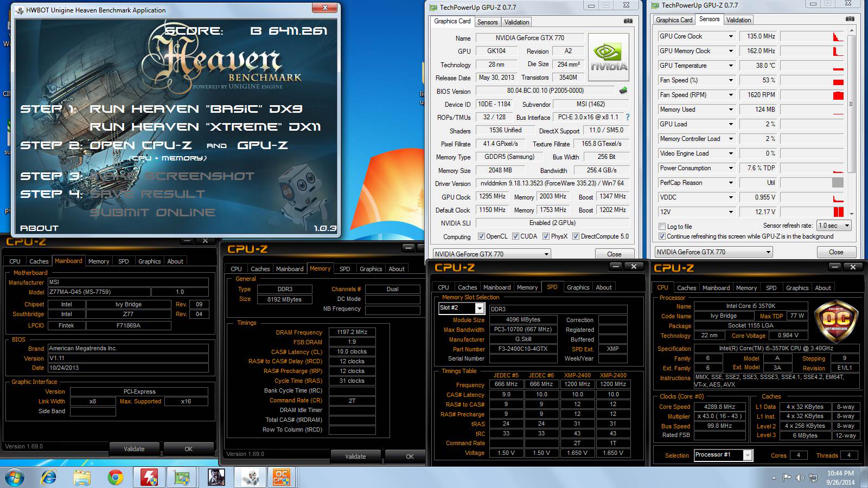Open the Graphics tab in CPU-Z SPD window
868x488 pixels.
[x=578, y=287]
